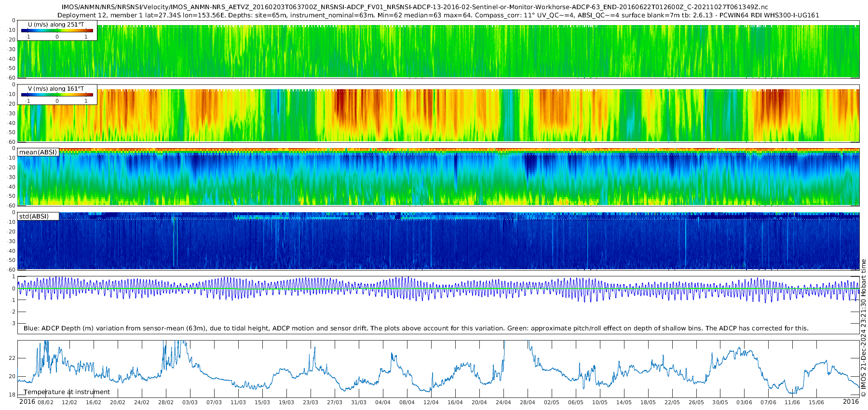Select the 02/05 date tick label
Screen dimensions: 868x410
point(551,402)
